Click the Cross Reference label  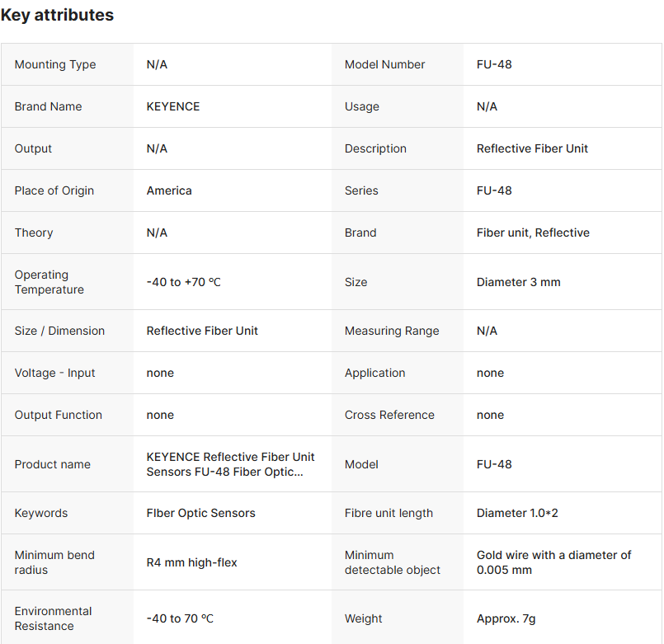[x=389, y=415]
